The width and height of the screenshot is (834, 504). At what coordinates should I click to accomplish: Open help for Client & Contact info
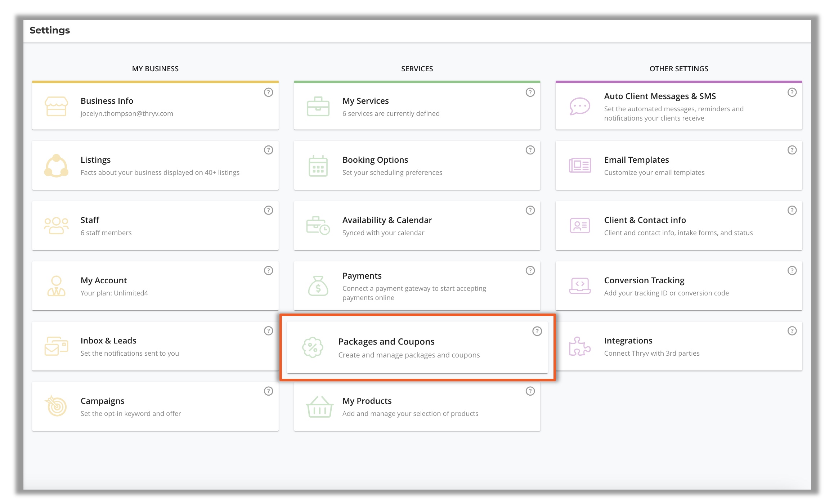[792, 210]
